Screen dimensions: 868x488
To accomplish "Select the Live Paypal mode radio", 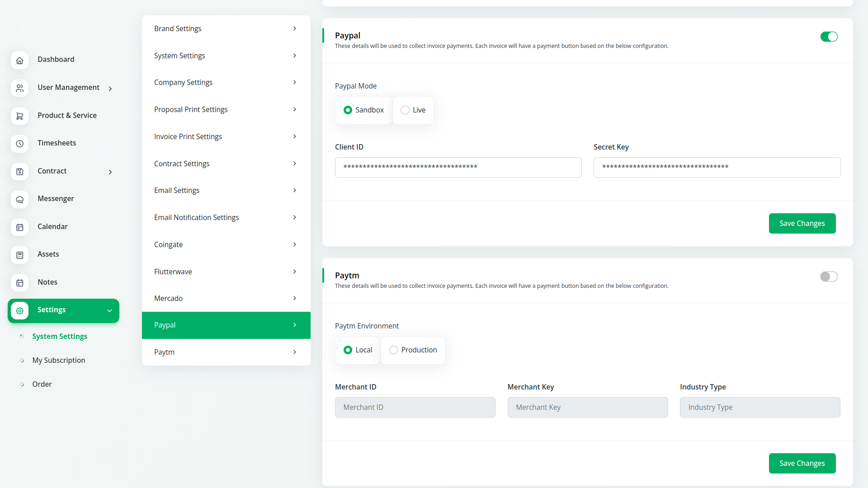I will coord(405,110).
